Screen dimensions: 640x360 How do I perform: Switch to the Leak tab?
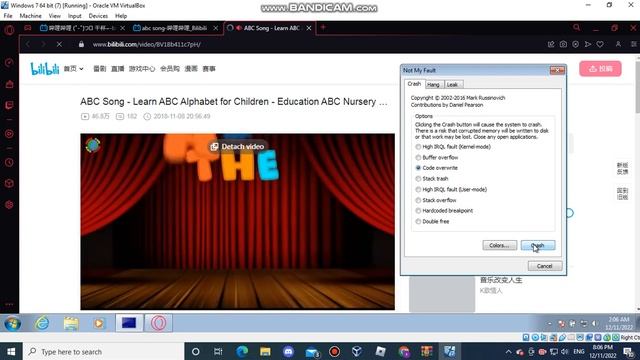pos(452,84)
